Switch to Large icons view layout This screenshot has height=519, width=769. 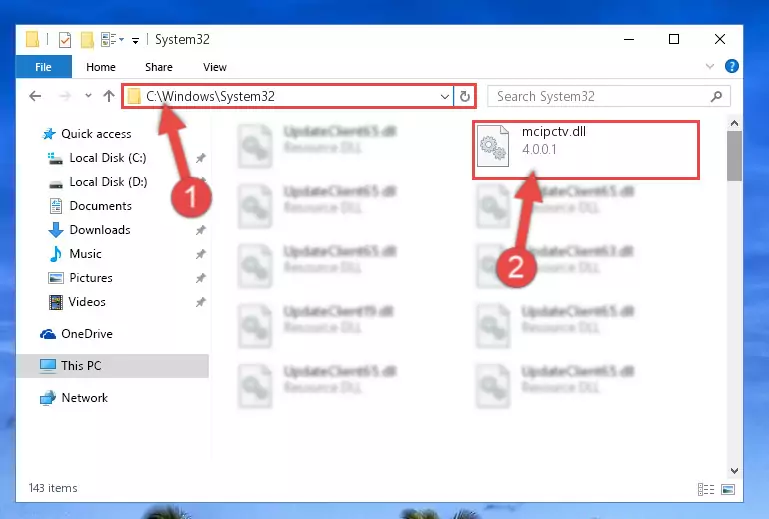pos(728,489)
